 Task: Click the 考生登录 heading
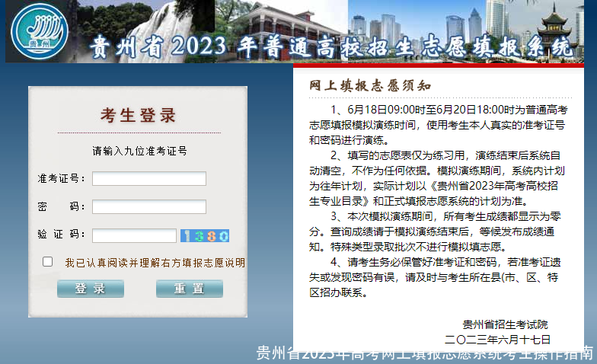(139, 116)
